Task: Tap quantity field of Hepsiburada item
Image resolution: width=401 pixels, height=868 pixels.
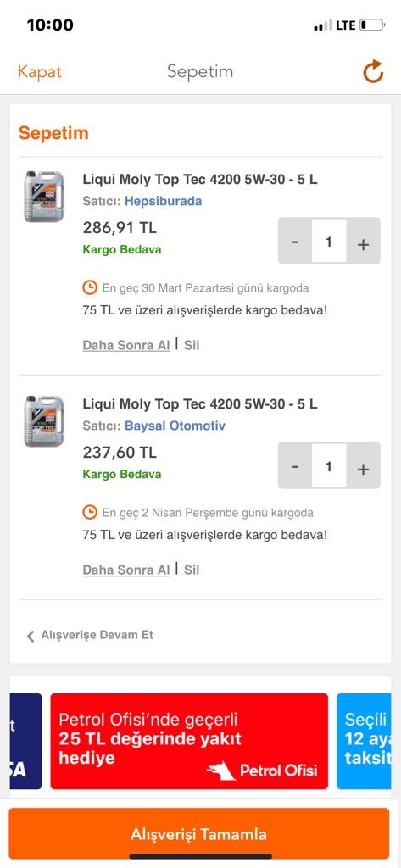Action: pyautogui.click(x=329, y=241)
